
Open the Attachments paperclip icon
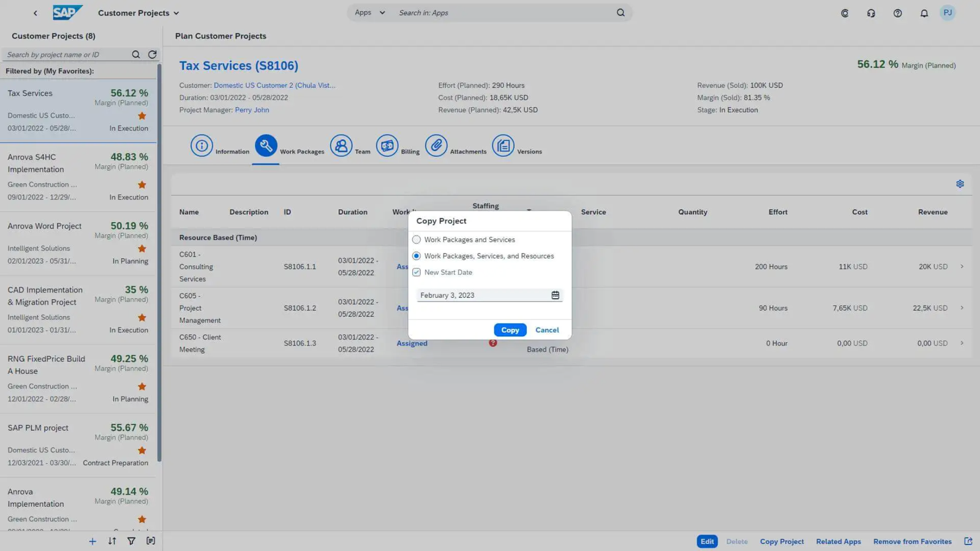436,146
